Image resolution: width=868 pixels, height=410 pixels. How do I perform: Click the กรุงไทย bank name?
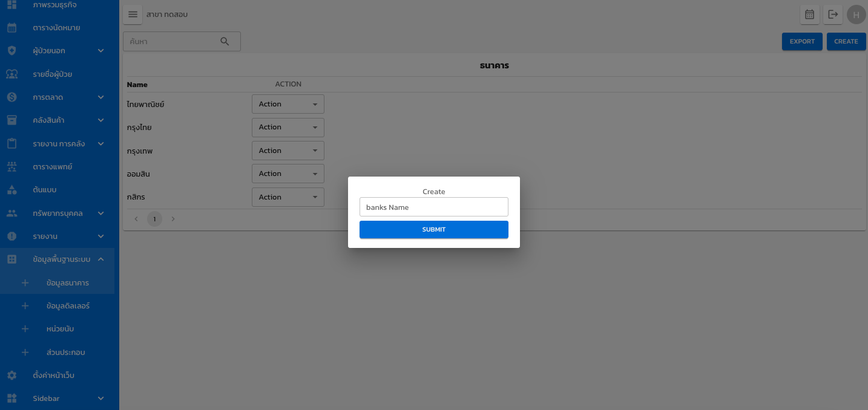coord(139,128)
